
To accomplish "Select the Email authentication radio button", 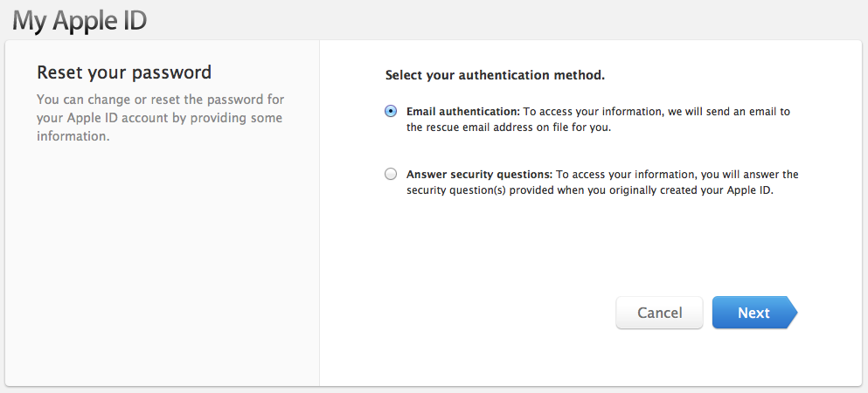I will coord(391,112).
